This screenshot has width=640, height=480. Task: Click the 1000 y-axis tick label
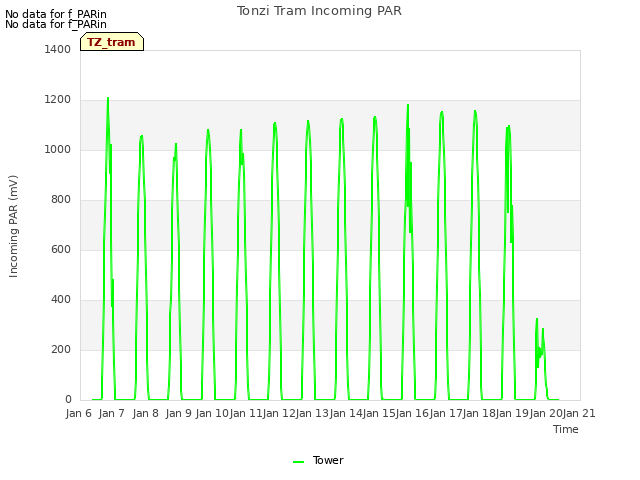point(58,149)
